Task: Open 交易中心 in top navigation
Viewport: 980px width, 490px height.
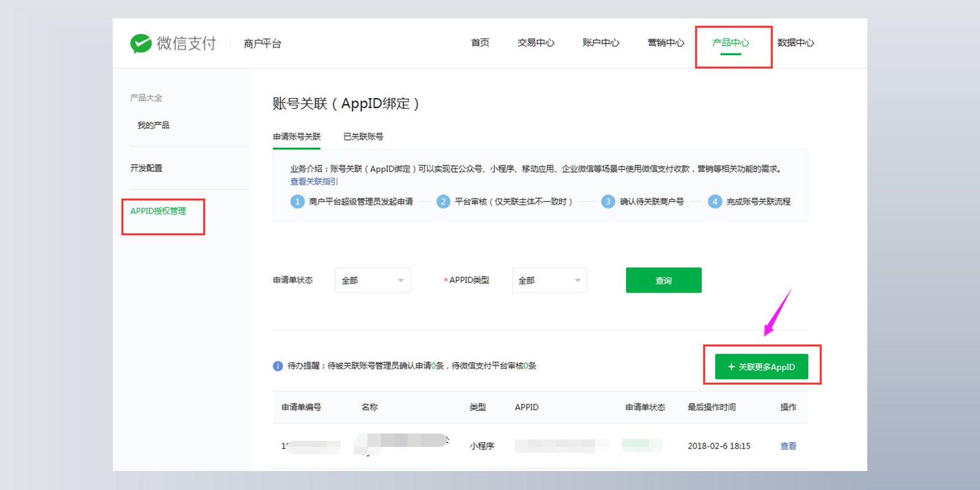Action: coord(536,43)
